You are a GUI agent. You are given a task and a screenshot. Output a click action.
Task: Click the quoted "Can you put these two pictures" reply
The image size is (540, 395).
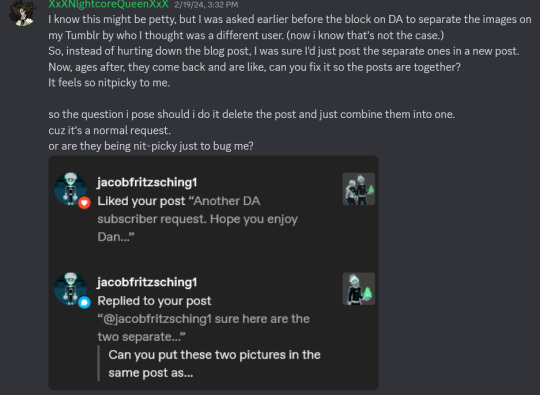[215, 364]
